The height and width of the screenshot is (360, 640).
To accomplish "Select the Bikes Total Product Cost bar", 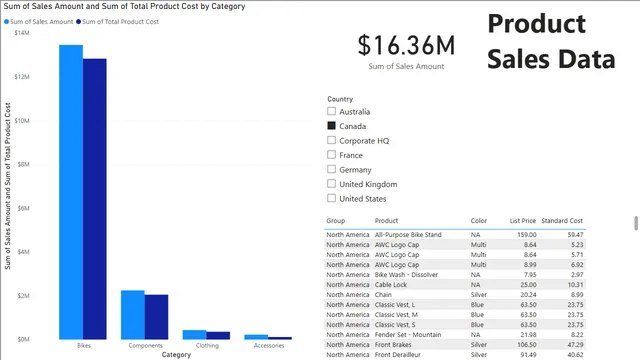I will tap(95, 199).
